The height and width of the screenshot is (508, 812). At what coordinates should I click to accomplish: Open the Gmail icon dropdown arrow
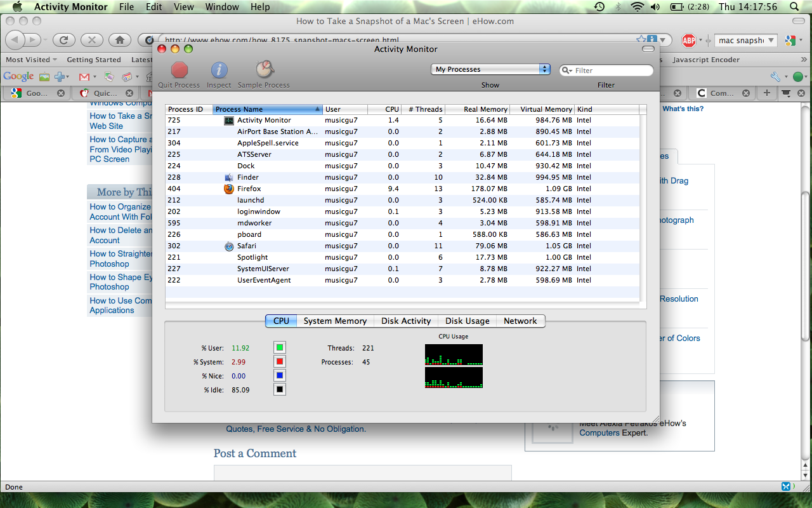95,77
